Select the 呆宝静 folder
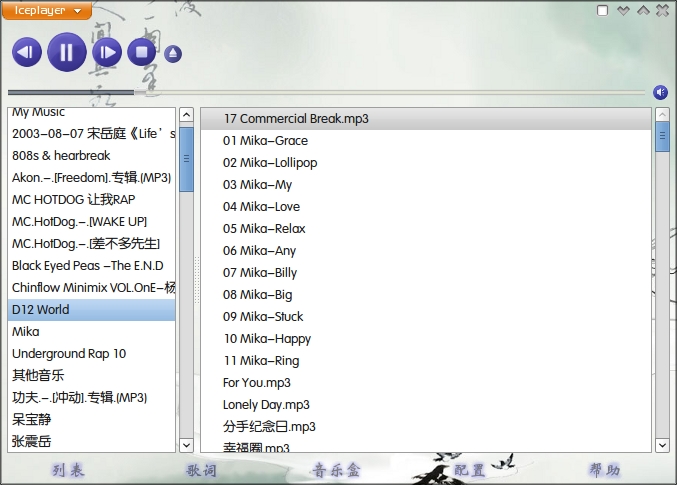 [92, 420]
